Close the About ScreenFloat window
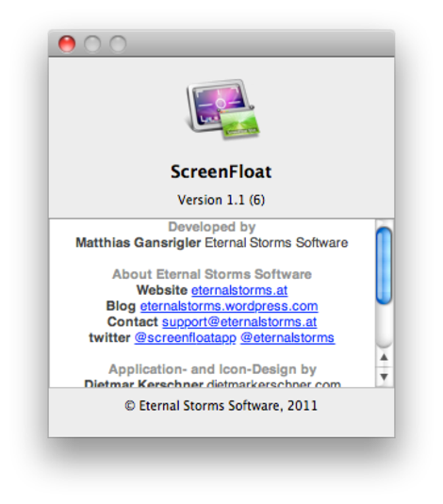This screenshot has height=504, width=443. (66, 44)
